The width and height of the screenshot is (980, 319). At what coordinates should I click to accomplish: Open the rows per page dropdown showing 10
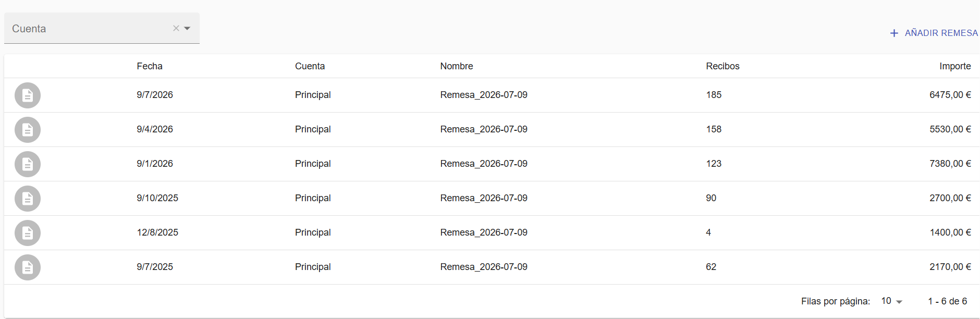click(x=891, y=301)
